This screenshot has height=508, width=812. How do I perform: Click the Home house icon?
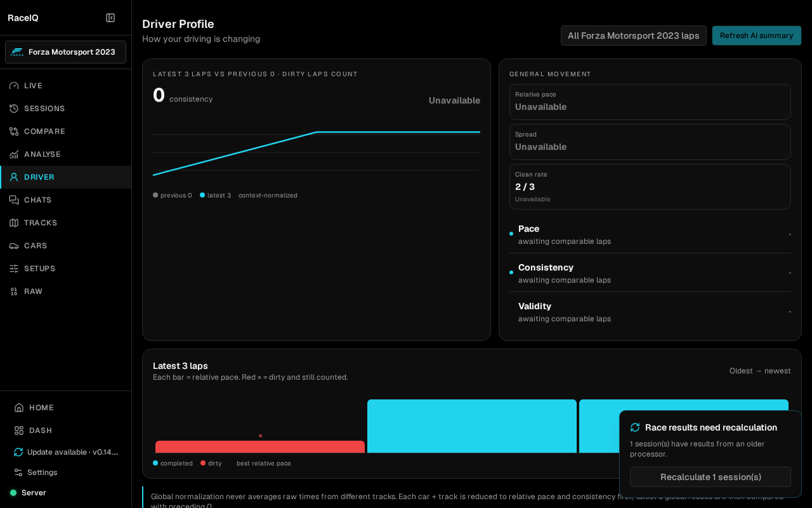pyautogui.click(x=19, y=408)
